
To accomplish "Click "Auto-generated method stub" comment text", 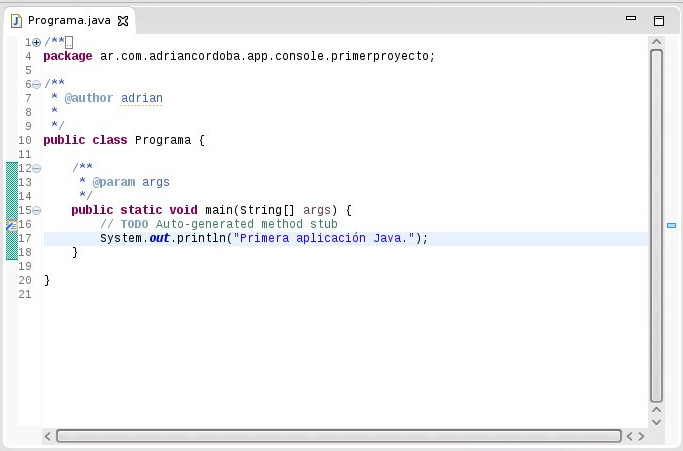I will 247,224.
